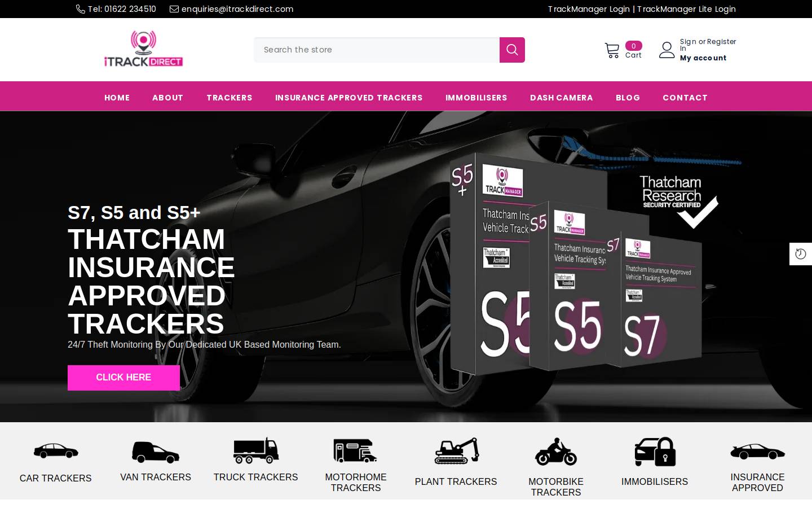Image resolution: width=812 pixels, height=508 pixels.
Task: Click the MOTORBIKE TRACKERS label
Action: [556, 487]
